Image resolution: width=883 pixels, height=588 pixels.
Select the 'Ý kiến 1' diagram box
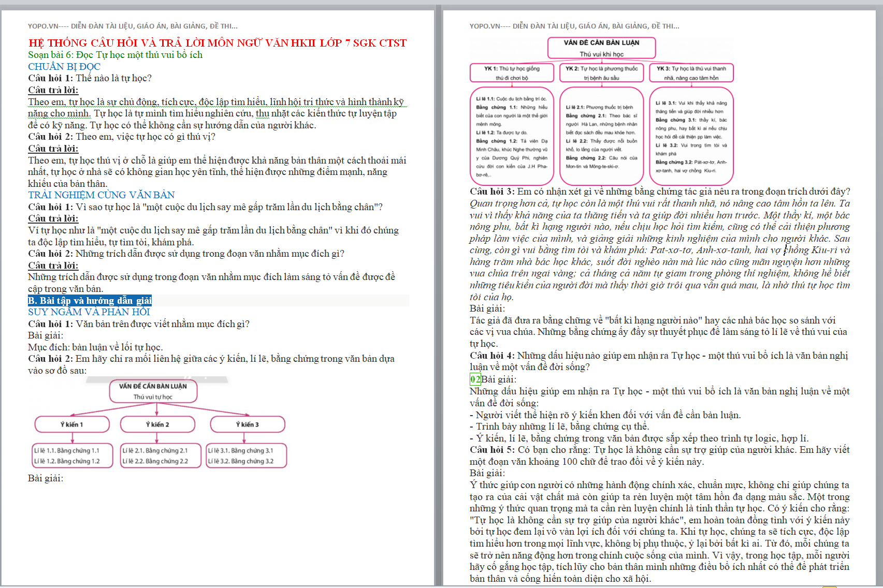tap(72, 424)
